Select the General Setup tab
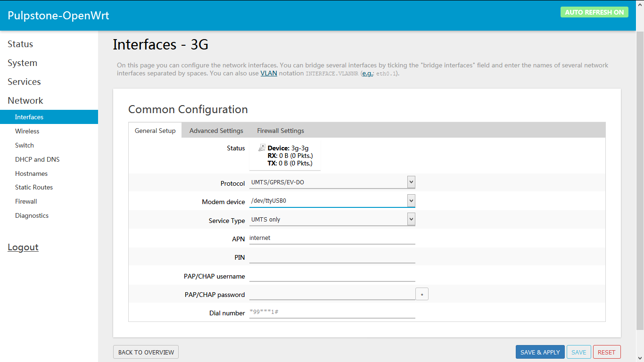 pos(155,131)
